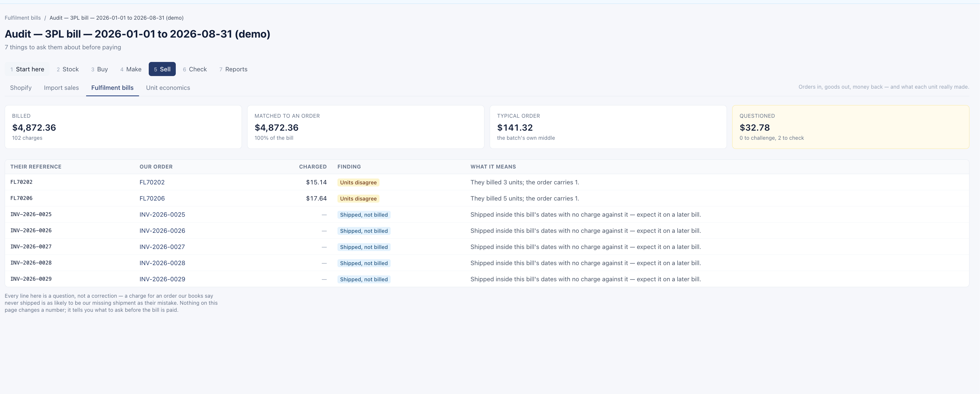
Task: Open order link INV-2026-0026
Action: point(162,231)
